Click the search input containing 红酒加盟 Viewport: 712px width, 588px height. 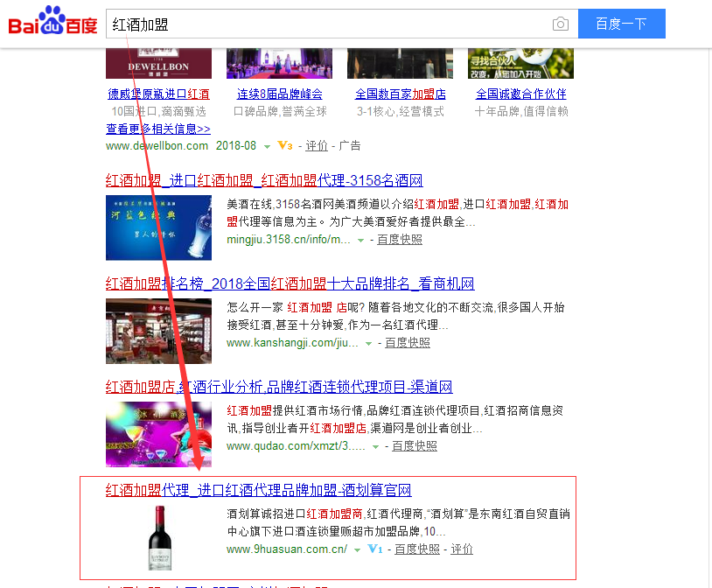coord(324,24)
